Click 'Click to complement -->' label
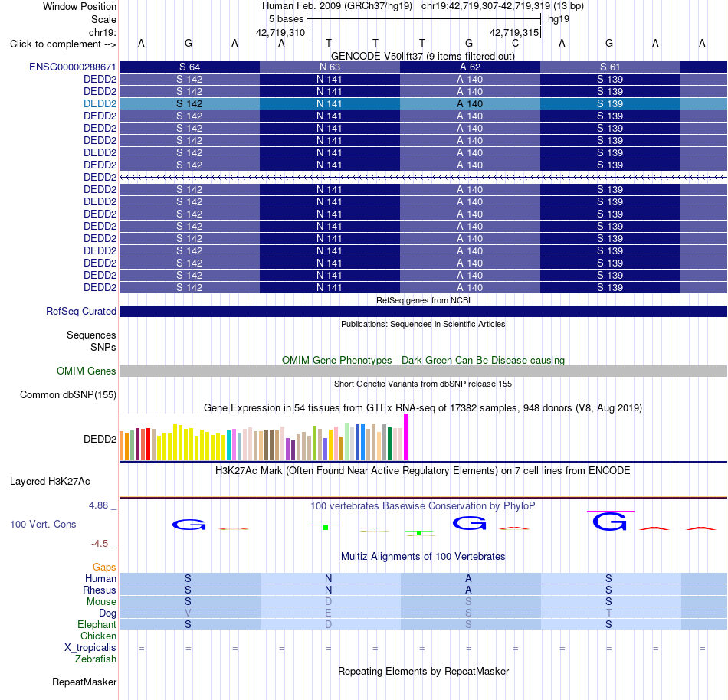728x700 pixels. coord(63,44)
